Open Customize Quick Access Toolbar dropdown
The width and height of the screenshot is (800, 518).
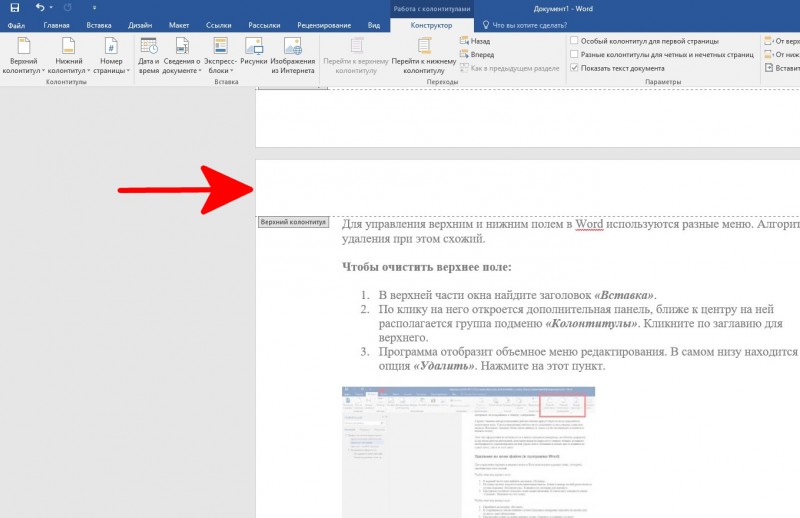click(x=94, y=8)
